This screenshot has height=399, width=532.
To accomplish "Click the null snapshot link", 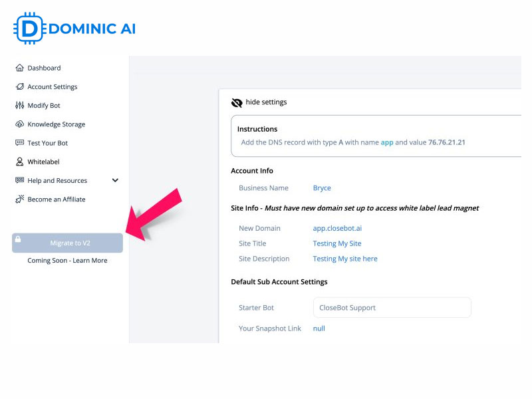I will pyautogui.click(x=319, y=329).
